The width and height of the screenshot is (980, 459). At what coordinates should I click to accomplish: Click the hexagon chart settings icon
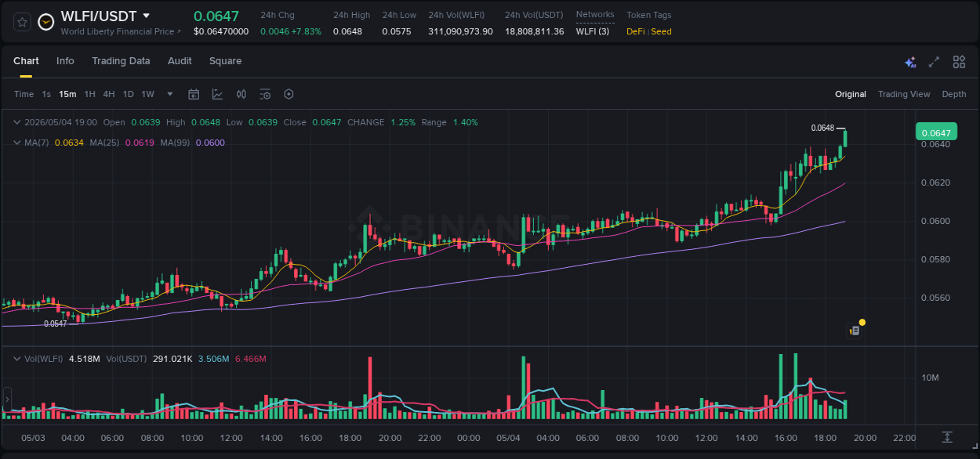click(289, 94)
